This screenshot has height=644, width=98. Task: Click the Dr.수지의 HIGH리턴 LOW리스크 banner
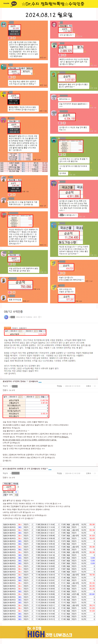(x=49, y=635)
